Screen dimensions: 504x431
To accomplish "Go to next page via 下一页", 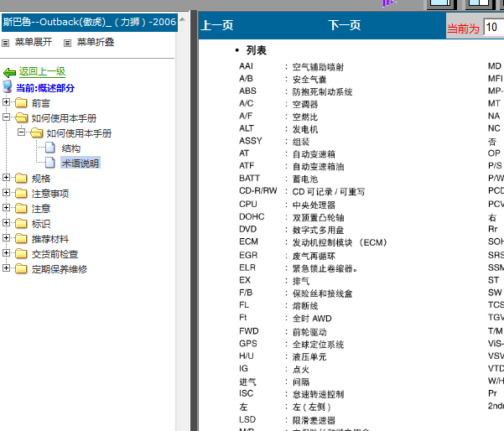I will click(345, 26).
